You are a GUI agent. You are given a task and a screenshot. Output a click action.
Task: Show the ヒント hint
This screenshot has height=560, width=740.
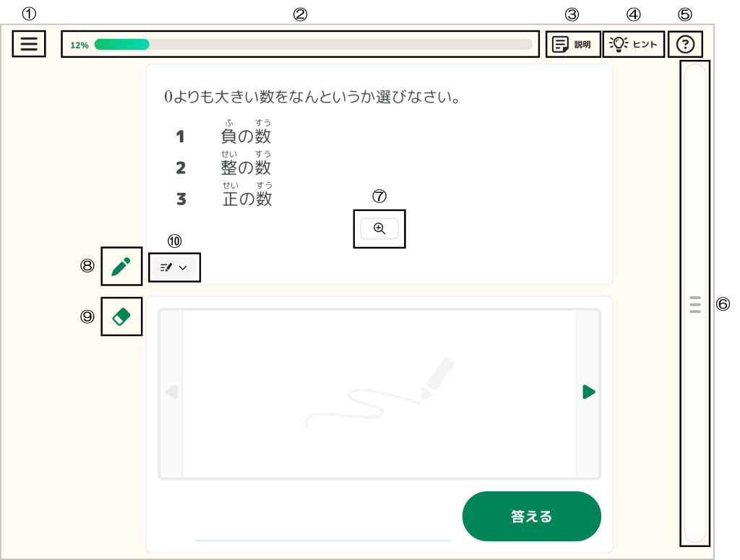(633, 44)
